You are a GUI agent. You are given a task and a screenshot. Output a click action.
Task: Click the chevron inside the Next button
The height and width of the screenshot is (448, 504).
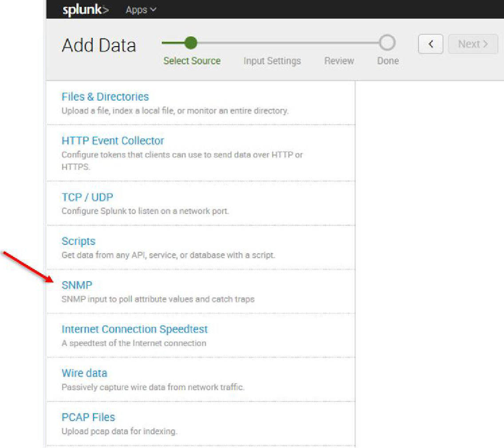[485, 44]
